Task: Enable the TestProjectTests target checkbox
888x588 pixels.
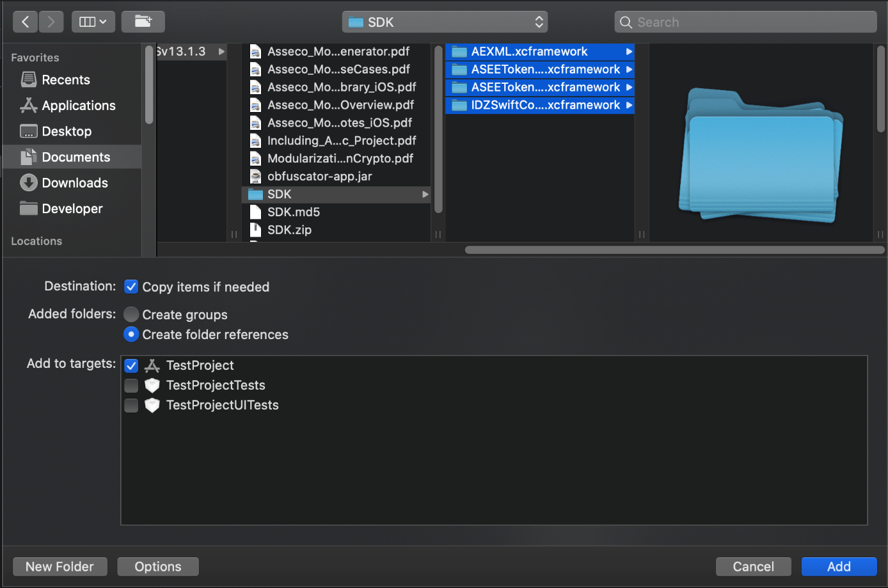Action: pos(131,385)
